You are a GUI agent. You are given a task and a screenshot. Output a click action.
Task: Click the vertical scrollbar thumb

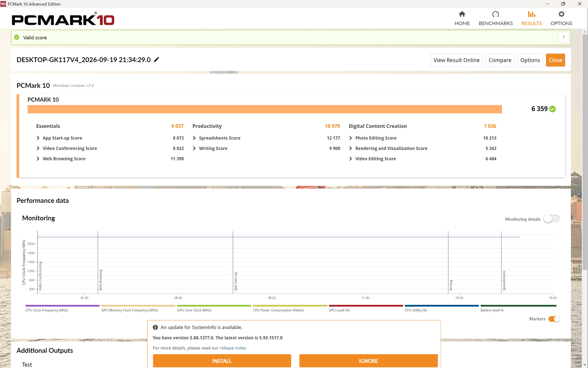point(585,152)
